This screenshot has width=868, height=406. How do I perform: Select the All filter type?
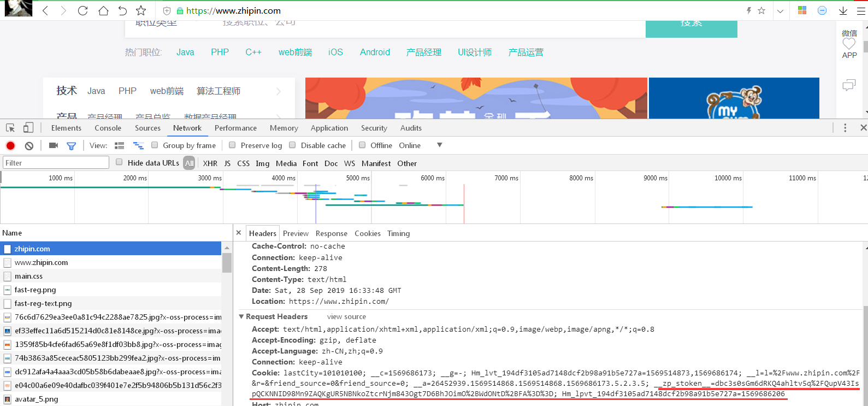click(x=189, y=163)
